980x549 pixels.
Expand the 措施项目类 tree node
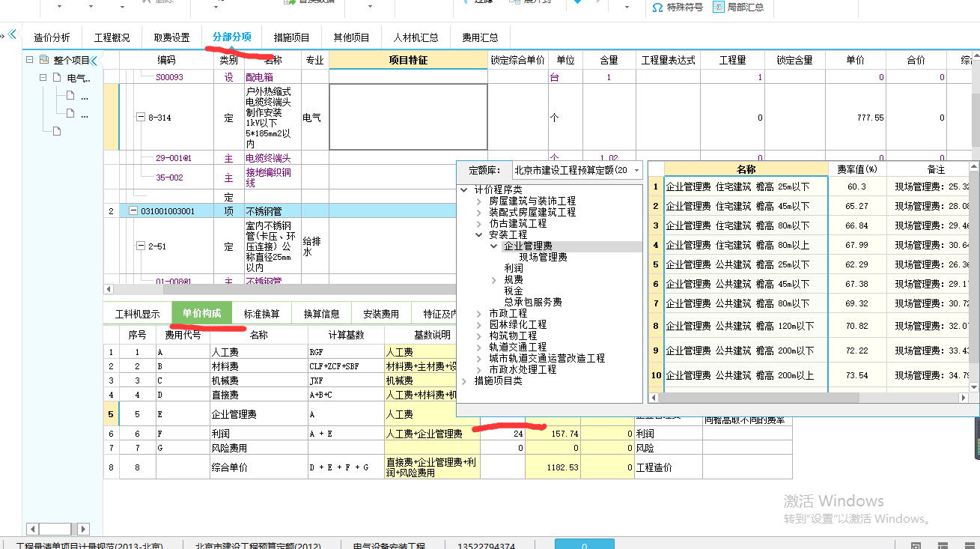pos(465,380)
